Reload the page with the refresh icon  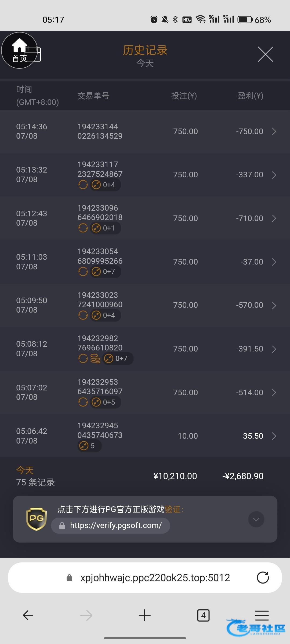(x=263, y=578)
